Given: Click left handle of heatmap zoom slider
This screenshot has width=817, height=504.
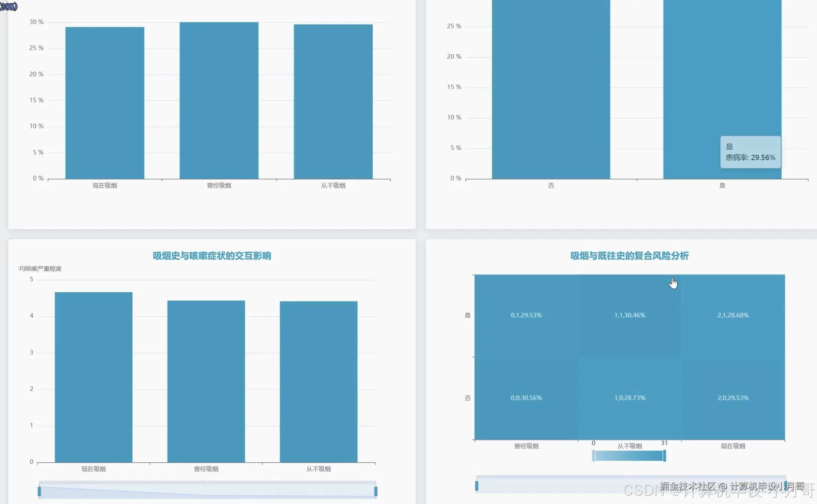Looking at the screenshot, I should 477,486.
